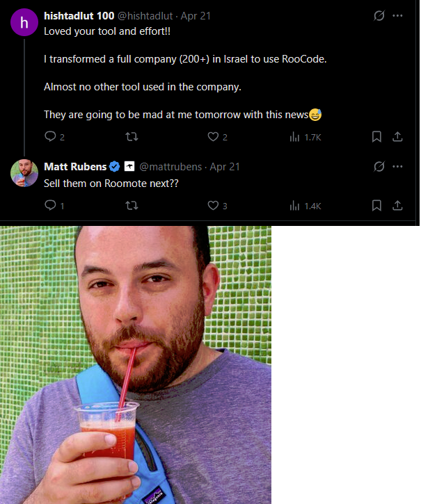The image size is (421, 504).
Task: Open hishtadlut 100 profile name link
Action: (x=79, y=16)
